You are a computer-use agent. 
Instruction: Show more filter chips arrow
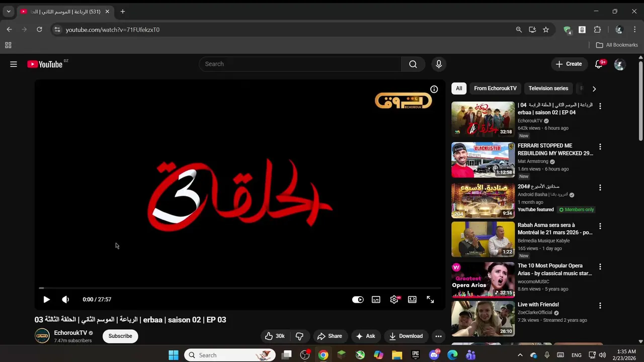pos(594,88)
